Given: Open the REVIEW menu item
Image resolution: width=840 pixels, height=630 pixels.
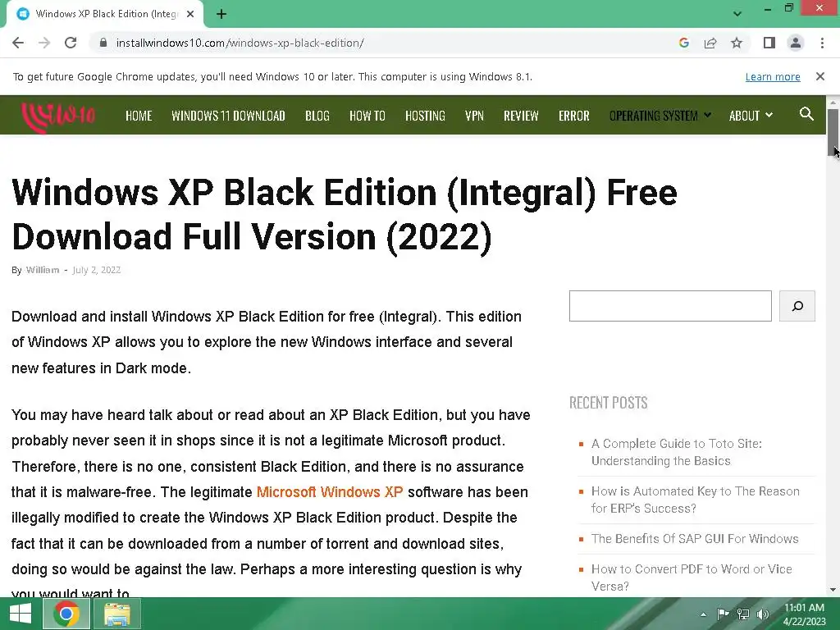Looking at the screenshot, I should point(521,116).
